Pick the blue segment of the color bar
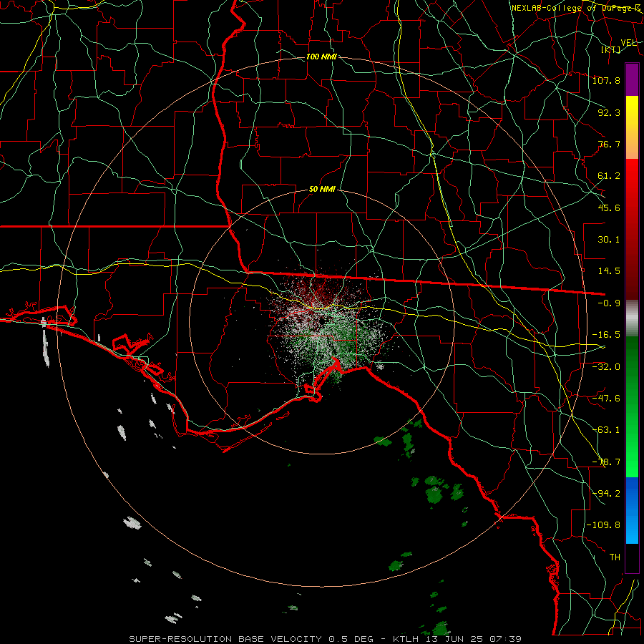The height and width of the screenshot is (644, 644). (x=632, y=510)
